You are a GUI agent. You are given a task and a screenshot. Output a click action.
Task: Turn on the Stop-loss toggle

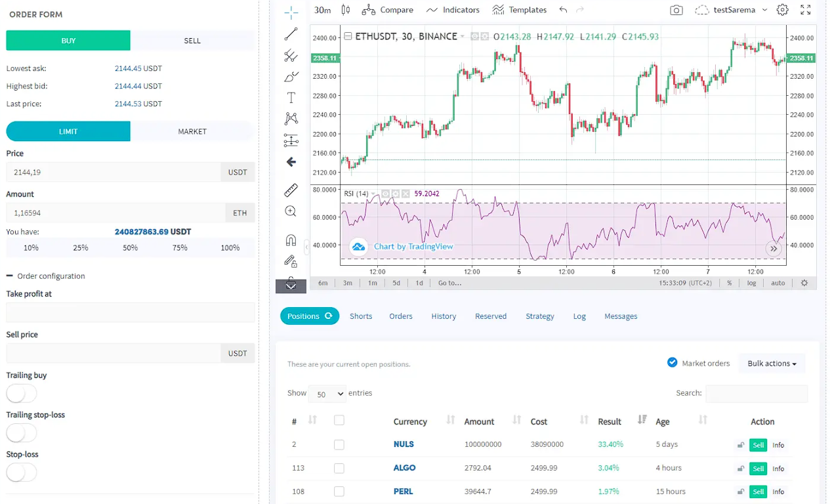[21, 472]
